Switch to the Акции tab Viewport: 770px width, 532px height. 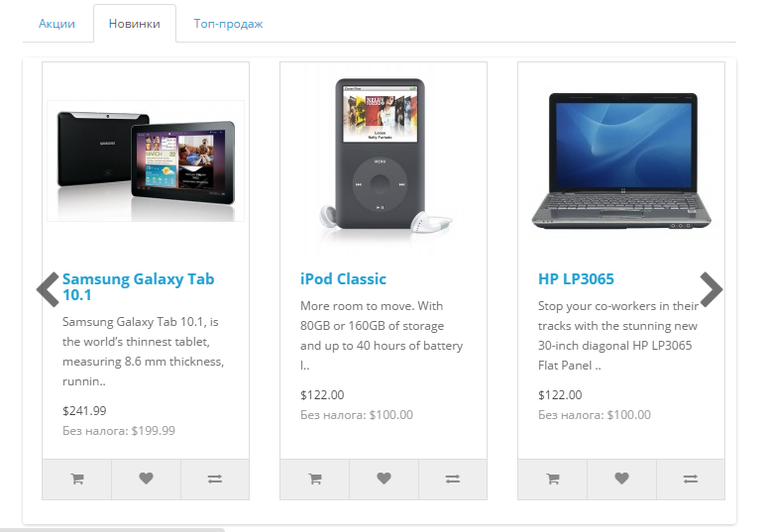(56, 24)
